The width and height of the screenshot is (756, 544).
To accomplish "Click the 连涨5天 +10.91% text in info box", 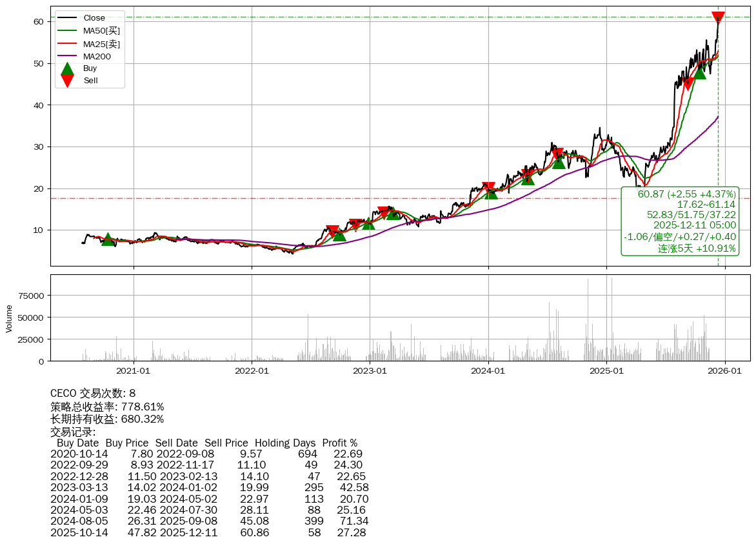I will [x=696, y=248].
